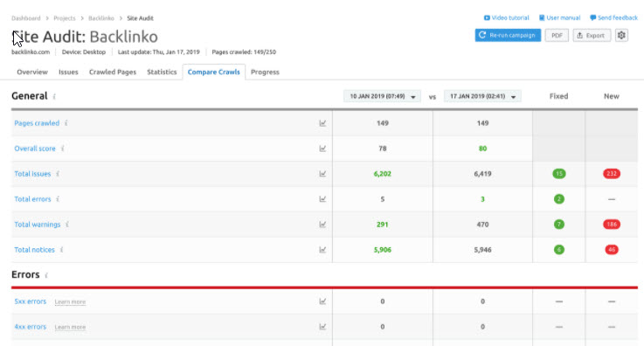644x346 pixels.
Task: Switch to the Overview tab
Action: [32, 73]
